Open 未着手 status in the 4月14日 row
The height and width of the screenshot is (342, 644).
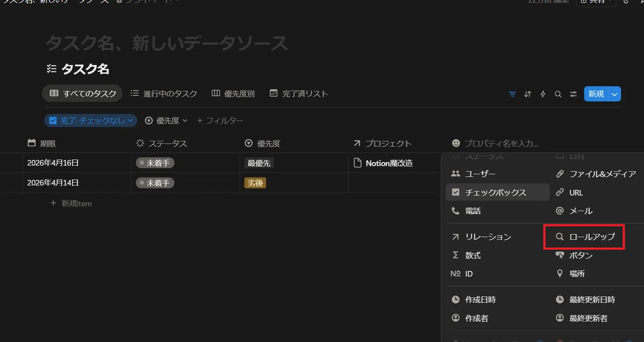[155, 183]
